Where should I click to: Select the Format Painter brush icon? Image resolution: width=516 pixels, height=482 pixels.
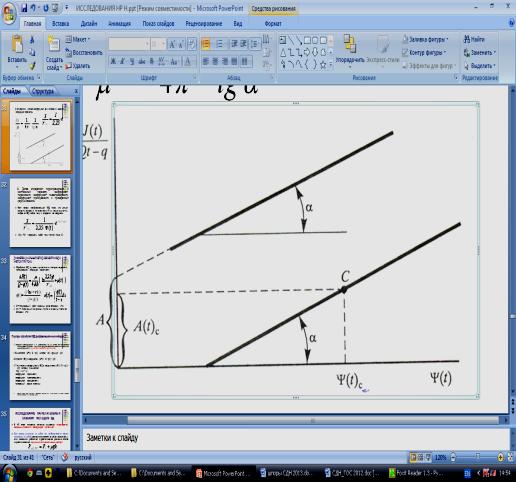tap(32, 66)
